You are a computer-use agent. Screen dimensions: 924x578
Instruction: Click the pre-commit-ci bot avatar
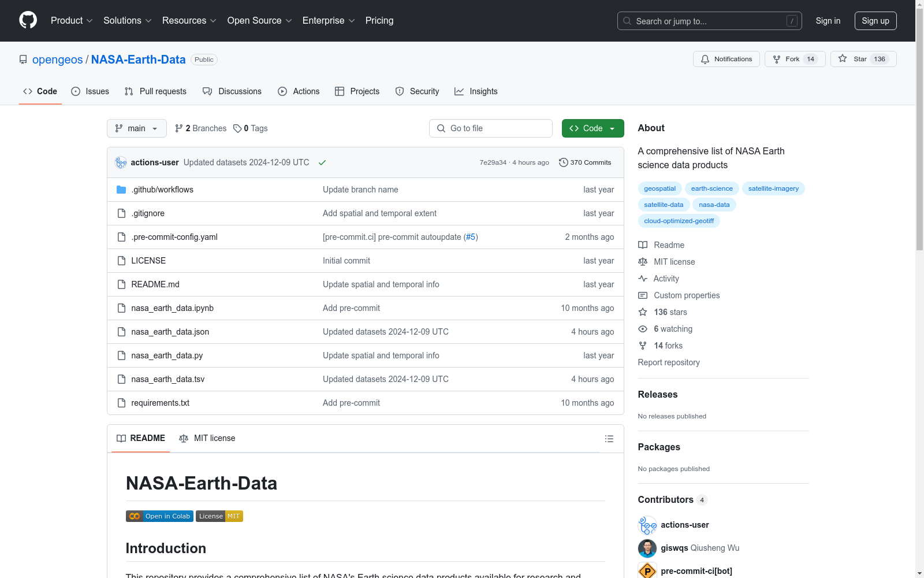coord(647,571)
